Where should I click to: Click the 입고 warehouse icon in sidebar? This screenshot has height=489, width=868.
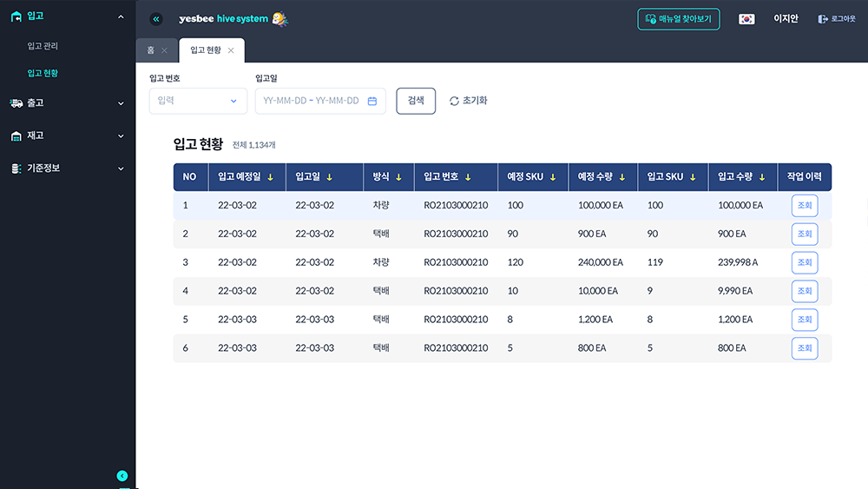(16, 17)
